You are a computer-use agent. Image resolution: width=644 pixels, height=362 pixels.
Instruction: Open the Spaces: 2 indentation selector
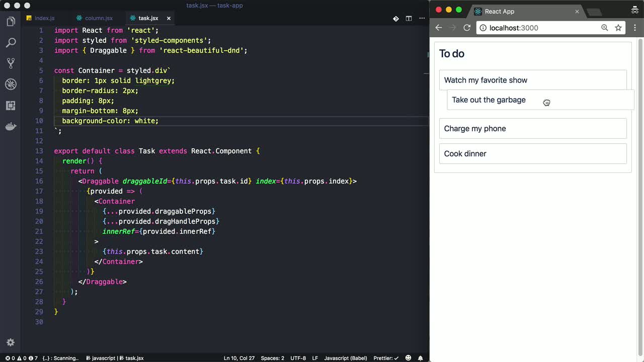coord(272,358)
